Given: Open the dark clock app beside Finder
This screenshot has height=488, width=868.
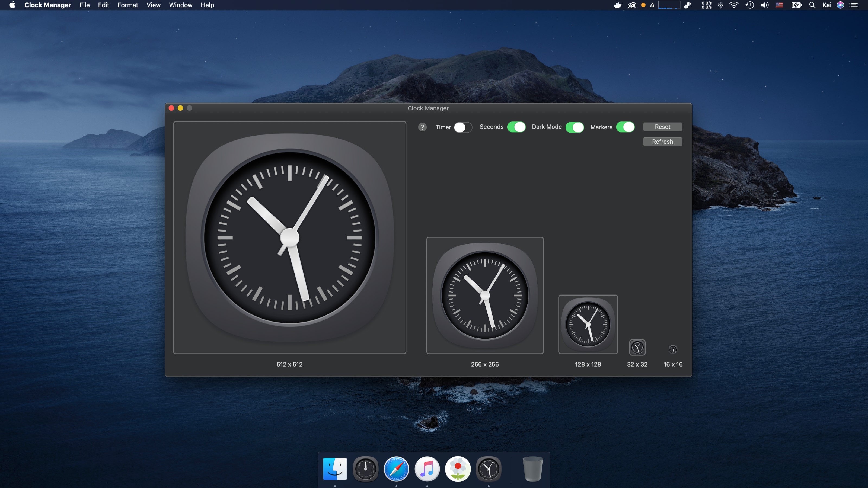Looking at the screenshot, I should point(366,468).
